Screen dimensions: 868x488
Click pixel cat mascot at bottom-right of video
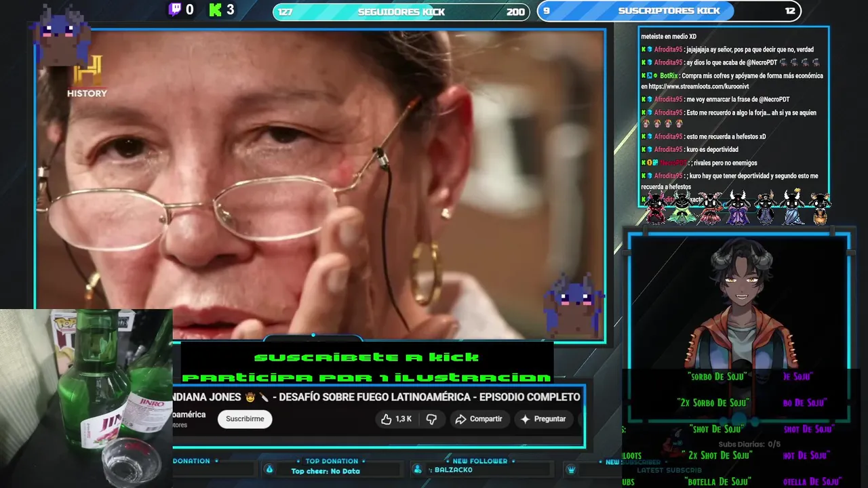coord(573,305)
